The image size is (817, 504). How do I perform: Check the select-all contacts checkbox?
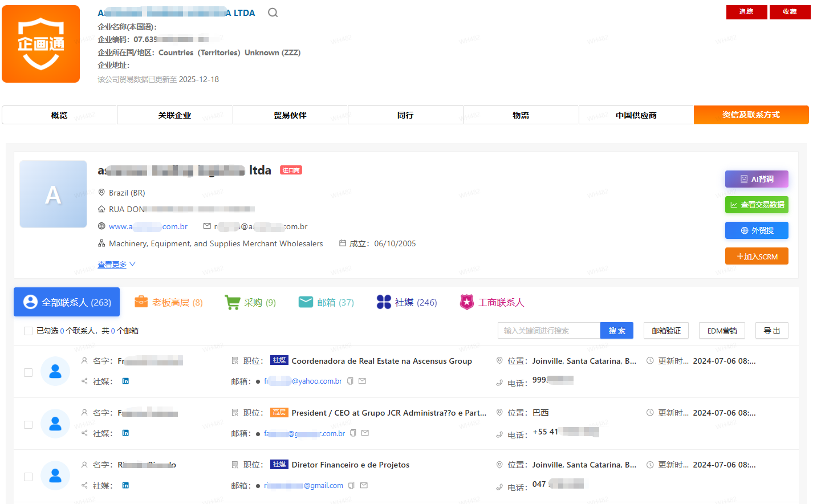click(x=28, y=331)
